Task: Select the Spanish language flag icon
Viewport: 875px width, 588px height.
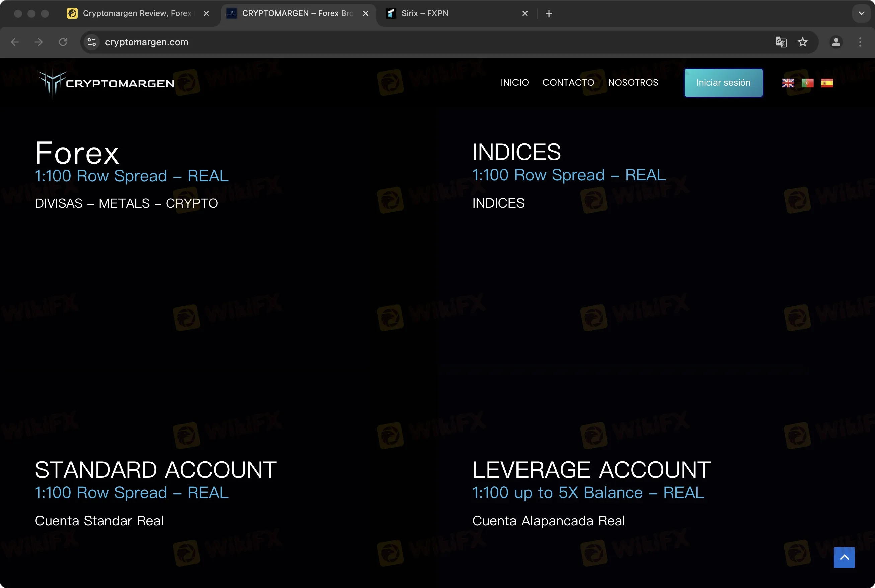Action: 826,83
